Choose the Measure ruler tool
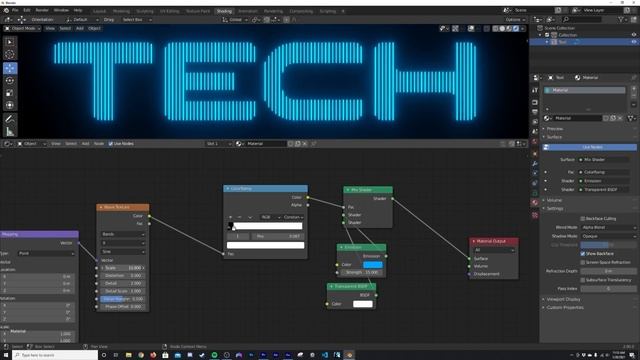 click(10, 131)
